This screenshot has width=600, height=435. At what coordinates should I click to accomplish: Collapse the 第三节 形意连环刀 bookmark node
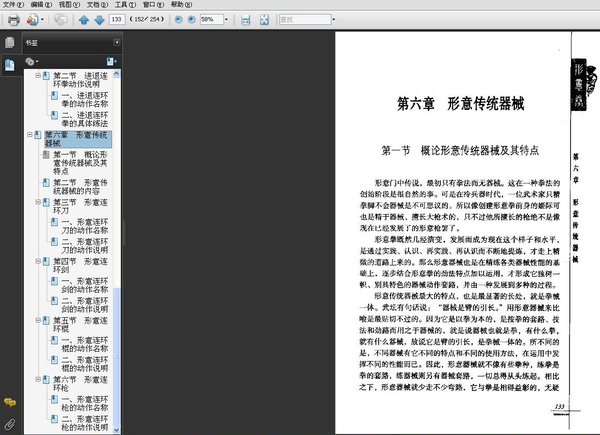tap(38, 202)
